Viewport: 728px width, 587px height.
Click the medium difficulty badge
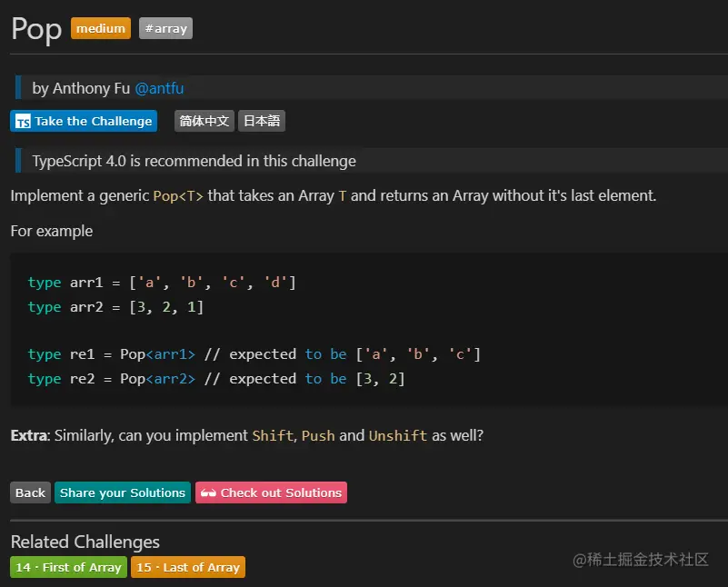point(101,29)
